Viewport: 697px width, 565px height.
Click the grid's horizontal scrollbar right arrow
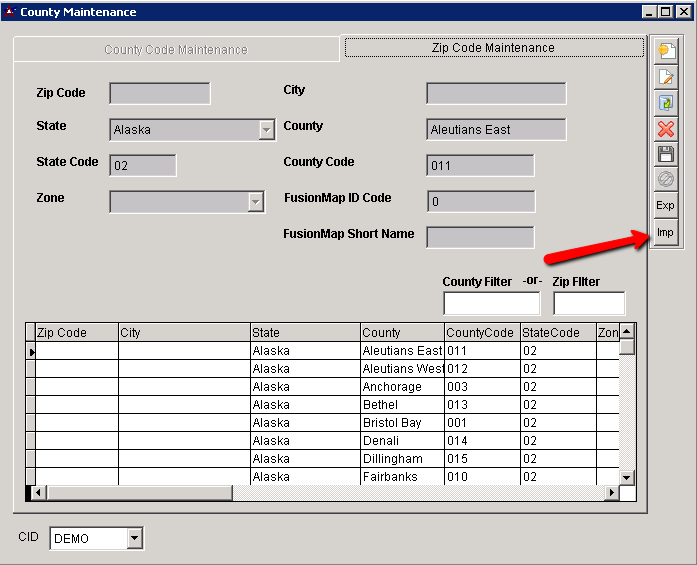click(611, 493)
